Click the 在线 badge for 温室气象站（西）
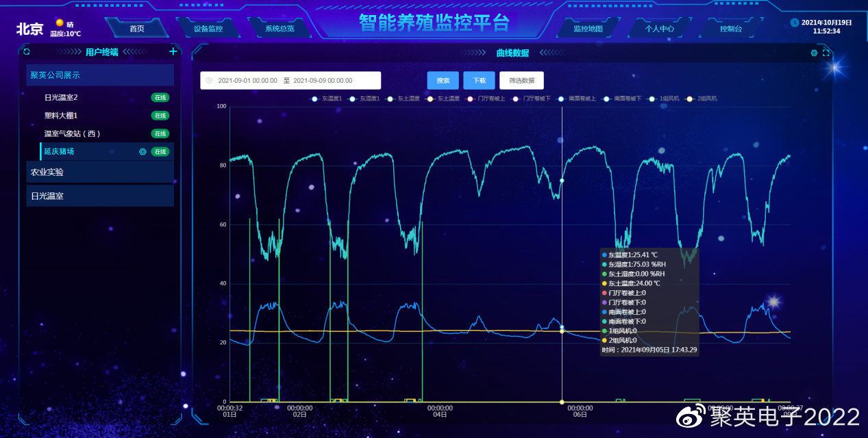 click(160, 133)
